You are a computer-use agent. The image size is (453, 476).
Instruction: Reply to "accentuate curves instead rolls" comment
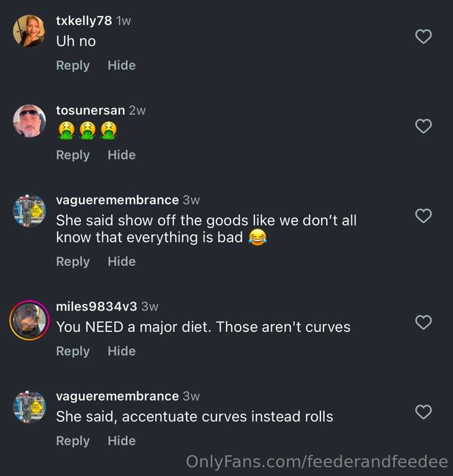tap(73, 441)
